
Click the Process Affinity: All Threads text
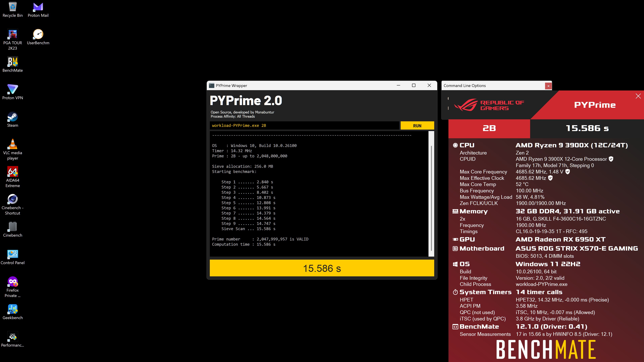232,116
